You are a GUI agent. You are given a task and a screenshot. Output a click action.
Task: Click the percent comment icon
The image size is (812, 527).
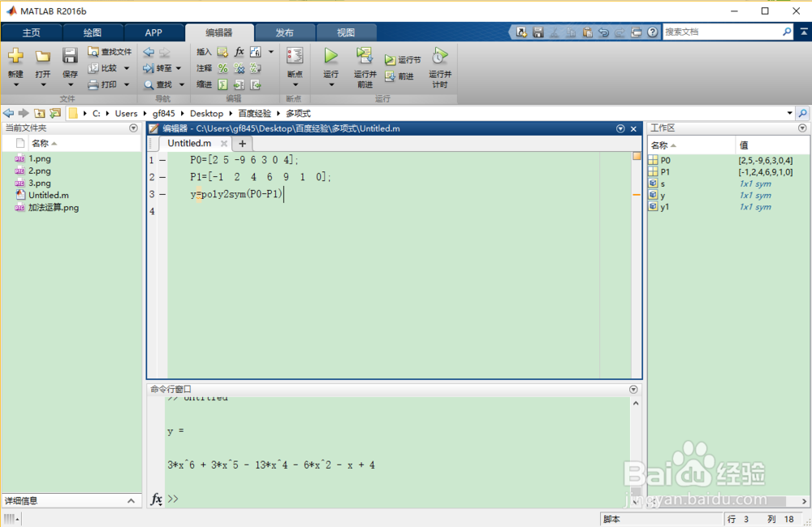coord(222,68)
